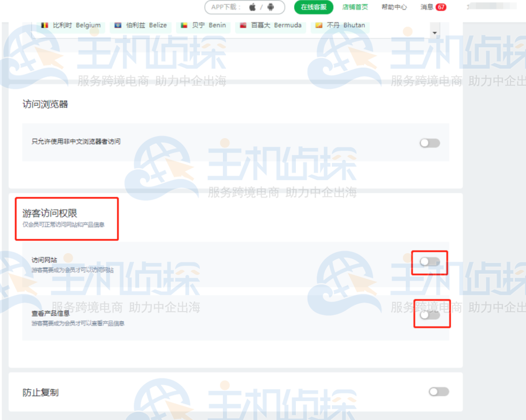Click the Benin flag icon
Viewport: 526px width, 420px height.
pyautogui.click(x=184, y=25)
